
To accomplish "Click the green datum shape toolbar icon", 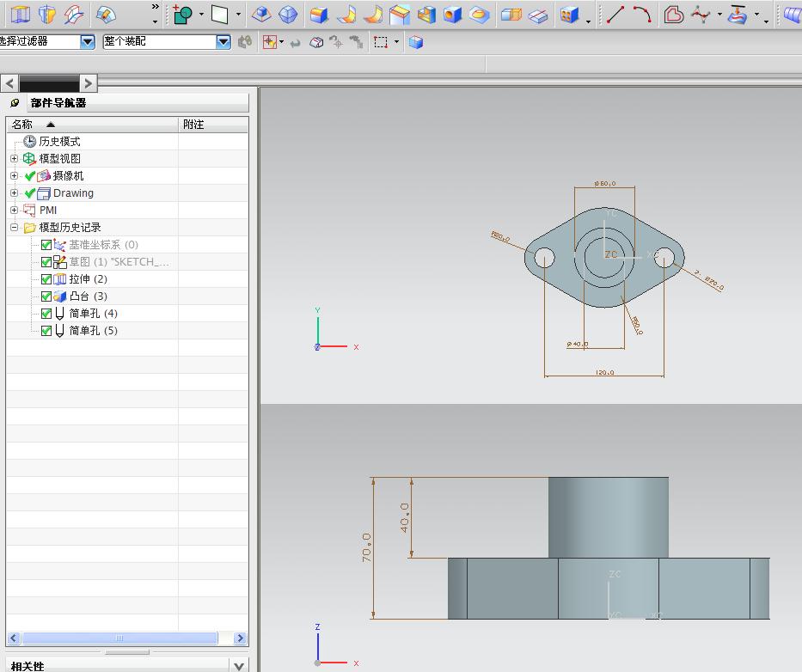I will click(x=182, y=15).
